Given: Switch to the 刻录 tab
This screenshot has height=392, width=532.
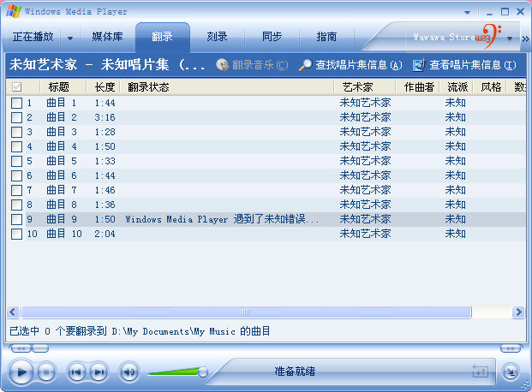Looking at the screenshot, I should tap(217, 37).
